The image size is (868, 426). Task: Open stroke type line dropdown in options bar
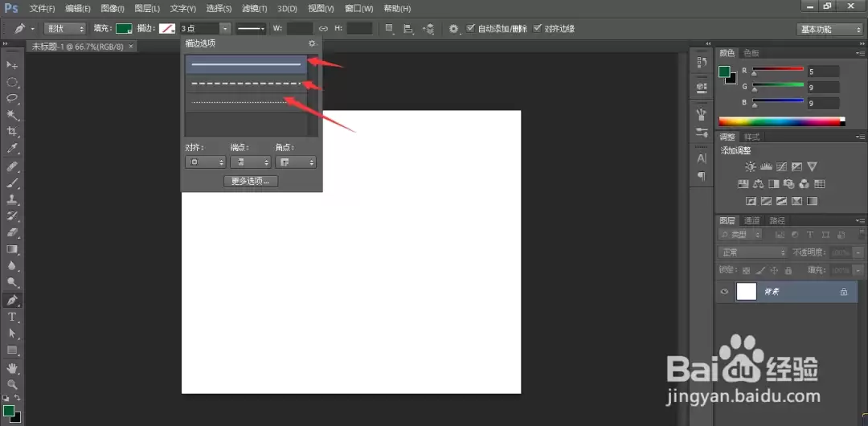coord(251,29)
